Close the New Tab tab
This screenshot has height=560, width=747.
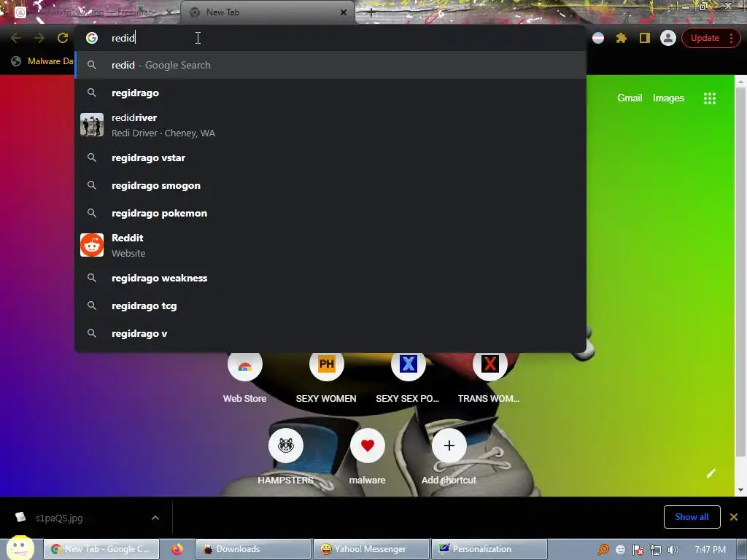tap(344, 12)
